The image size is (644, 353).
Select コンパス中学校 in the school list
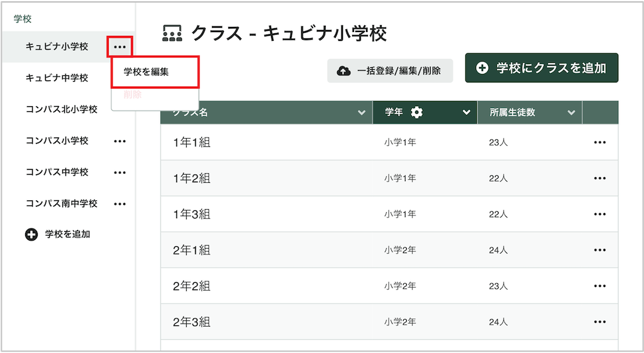click(57, 172)
